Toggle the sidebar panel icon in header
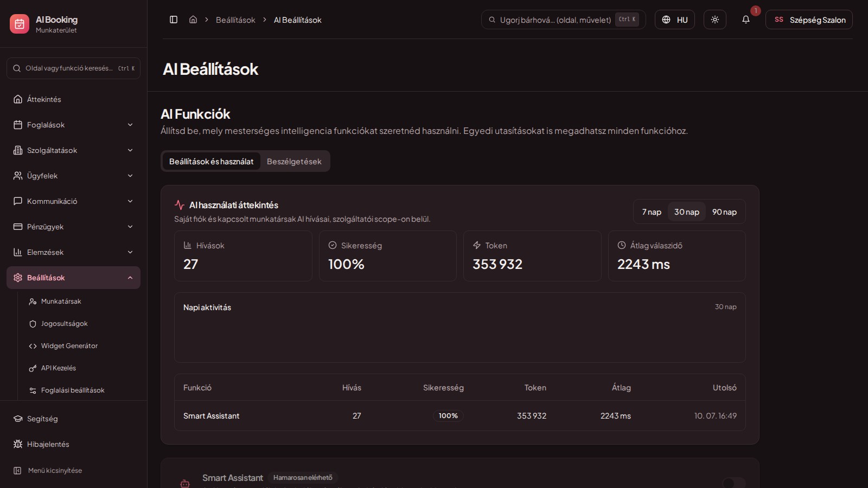868x488 pixels. point(174,20)
